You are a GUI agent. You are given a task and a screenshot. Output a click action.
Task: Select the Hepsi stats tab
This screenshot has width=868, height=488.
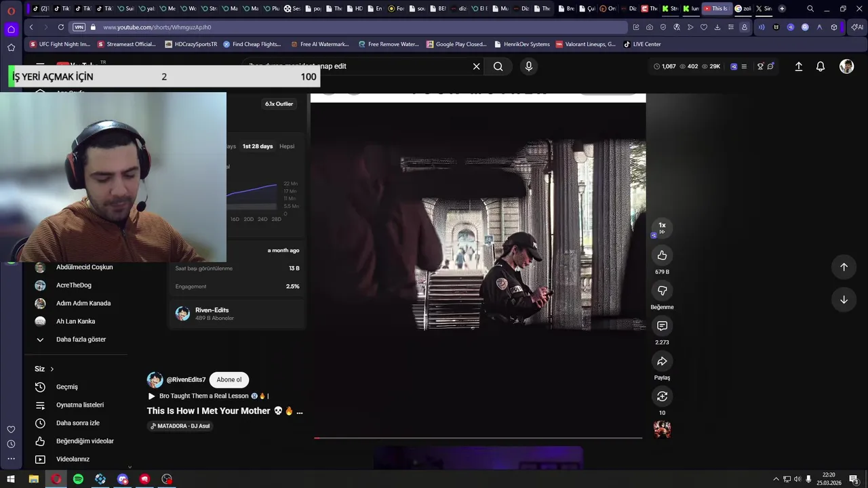tap(287, 146)
